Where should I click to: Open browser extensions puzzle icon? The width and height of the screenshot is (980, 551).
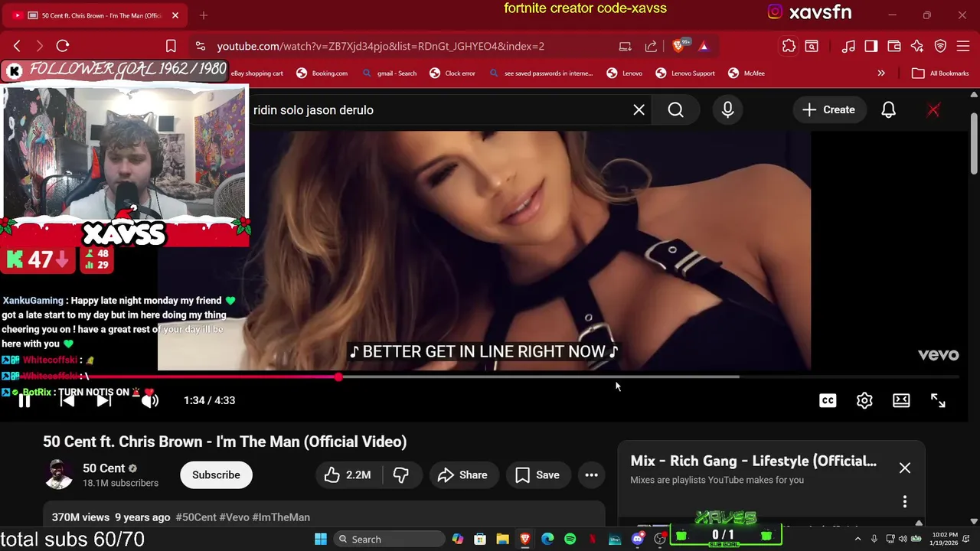point(789,46)
